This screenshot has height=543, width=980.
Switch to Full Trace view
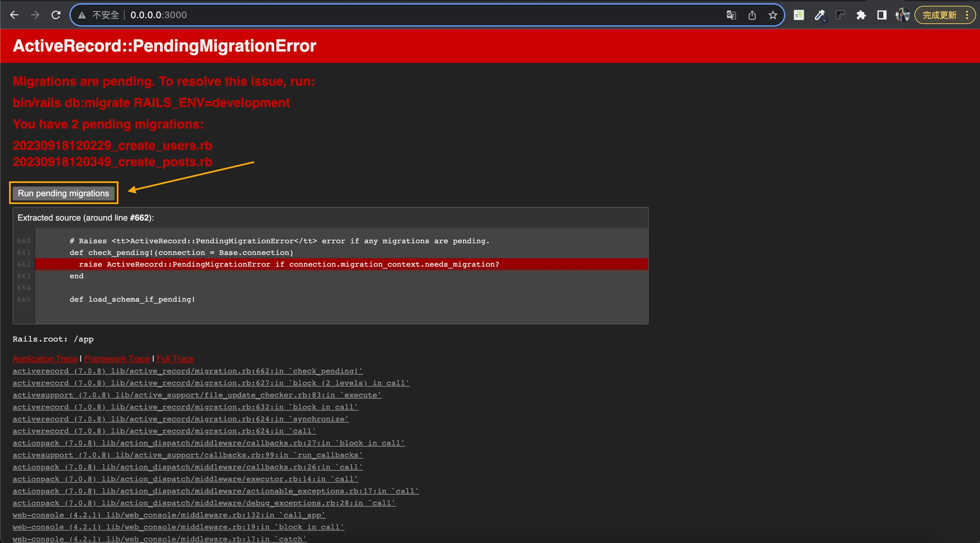175,358
